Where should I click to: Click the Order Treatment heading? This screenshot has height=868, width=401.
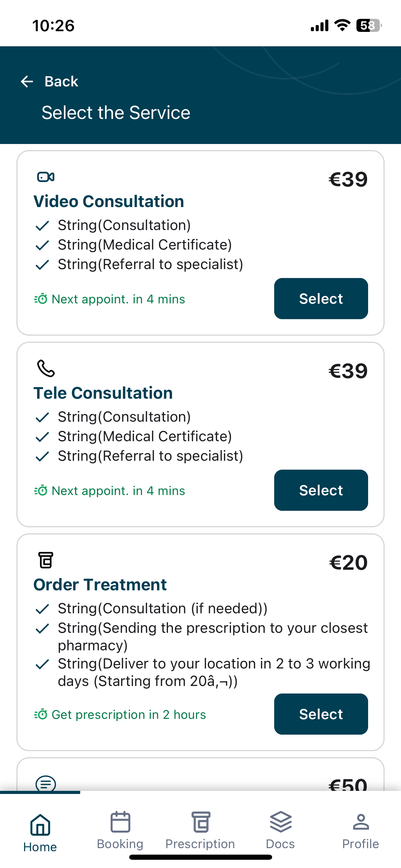(100, 584)
